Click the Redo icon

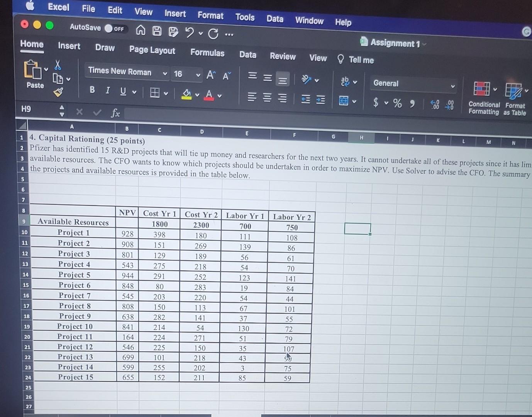[213, 34]
